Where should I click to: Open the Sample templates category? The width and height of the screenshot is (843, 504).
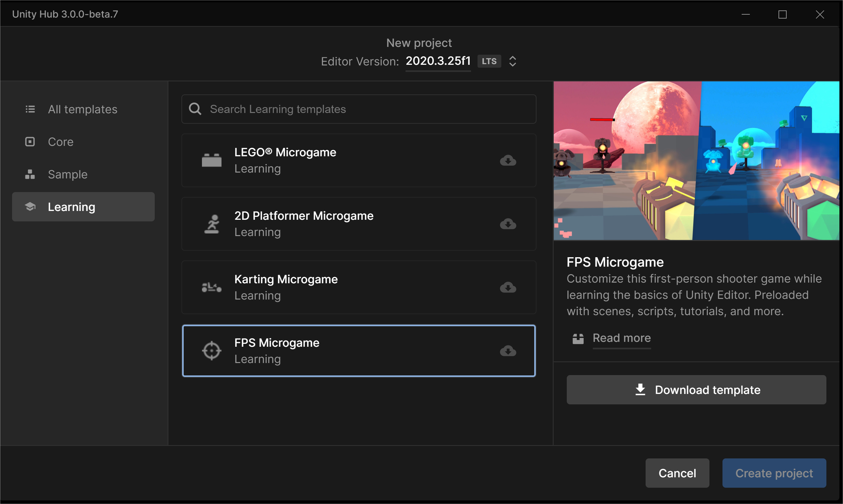tap(68, 175)
